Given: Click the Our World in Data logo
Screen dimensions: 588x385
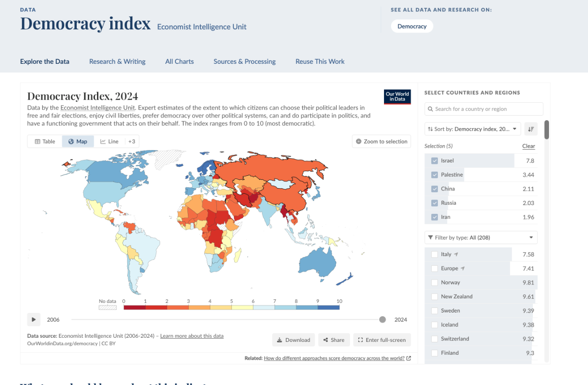Looking at the screenshot, I should tap(397, 97).
